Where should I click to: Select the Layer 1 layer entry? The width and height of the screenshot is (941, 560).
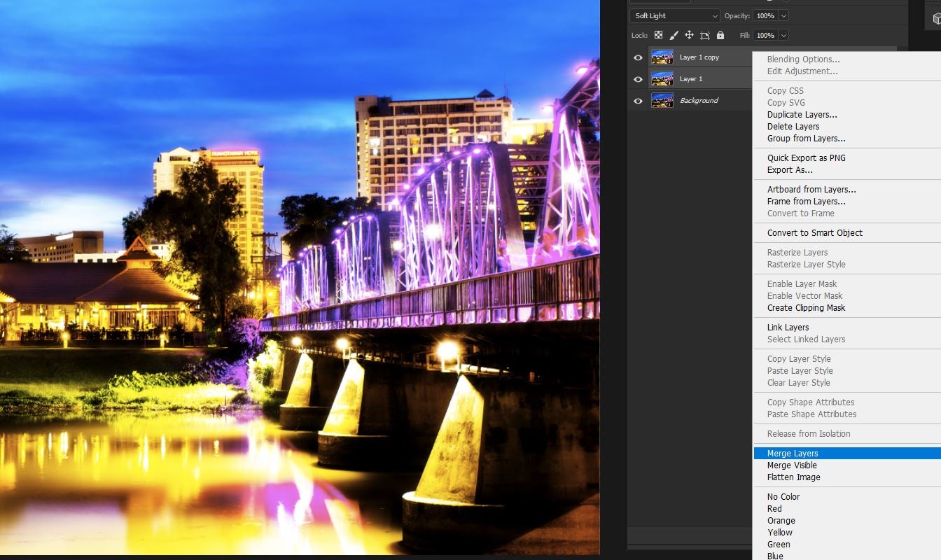click(x=691, y=79)
